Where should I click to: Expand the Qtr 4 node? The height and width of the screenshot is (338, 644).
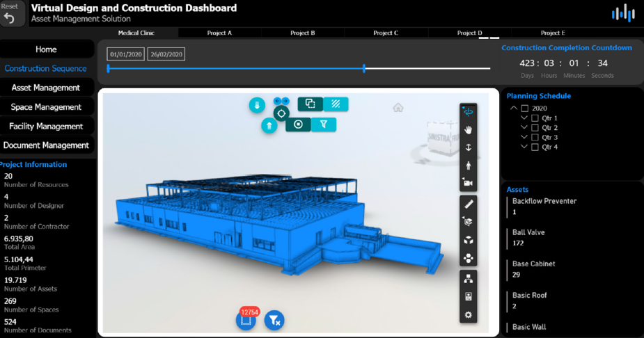524,147
